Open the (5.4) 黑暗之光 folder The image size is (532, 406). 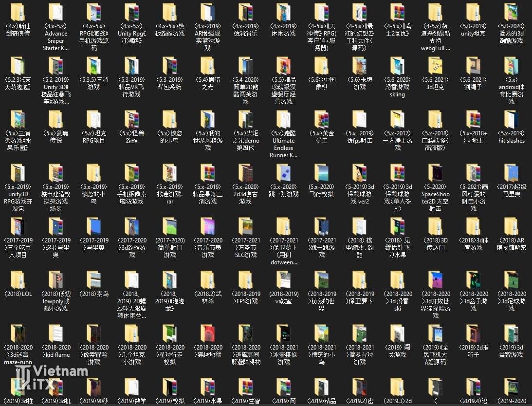pyautogui.click(x=207, y=66)
